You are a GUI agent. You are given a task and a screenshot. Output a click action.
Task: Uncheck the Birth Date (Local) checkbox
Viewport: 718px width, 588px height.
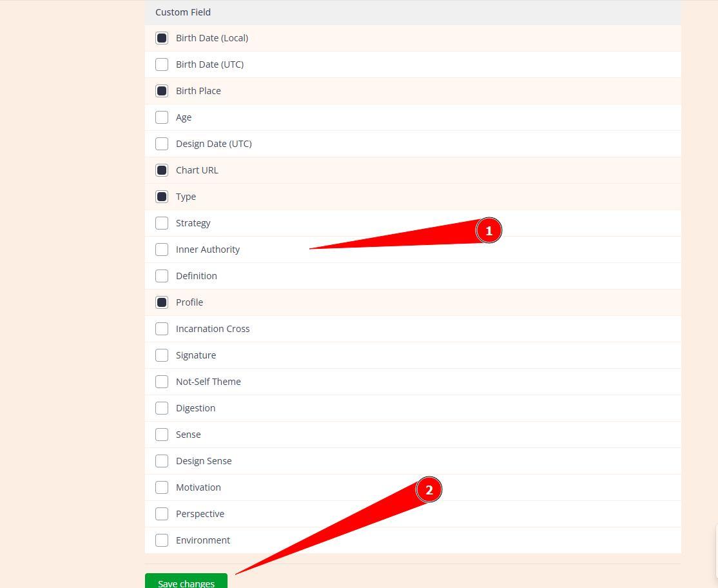click(x=162, y=38)
